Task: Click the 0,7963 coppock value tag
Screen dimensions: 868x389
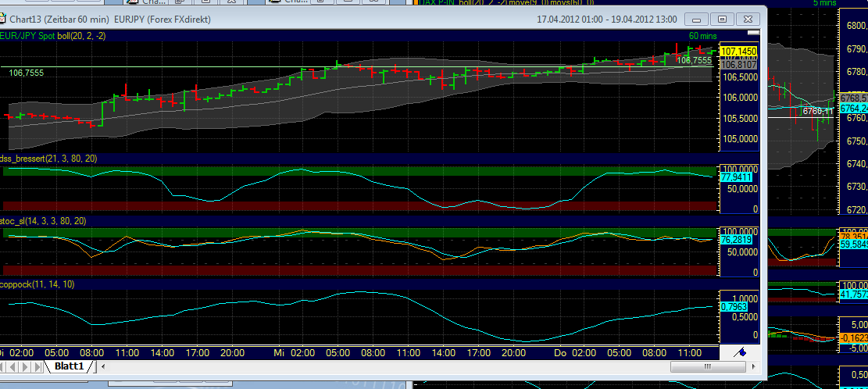Action: pyautogui.click(x=734, y=306)
